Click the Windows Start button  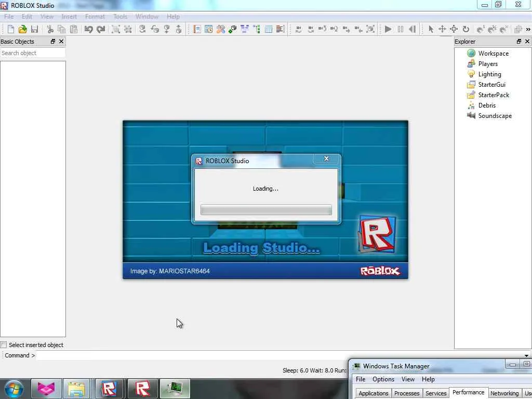14,389
